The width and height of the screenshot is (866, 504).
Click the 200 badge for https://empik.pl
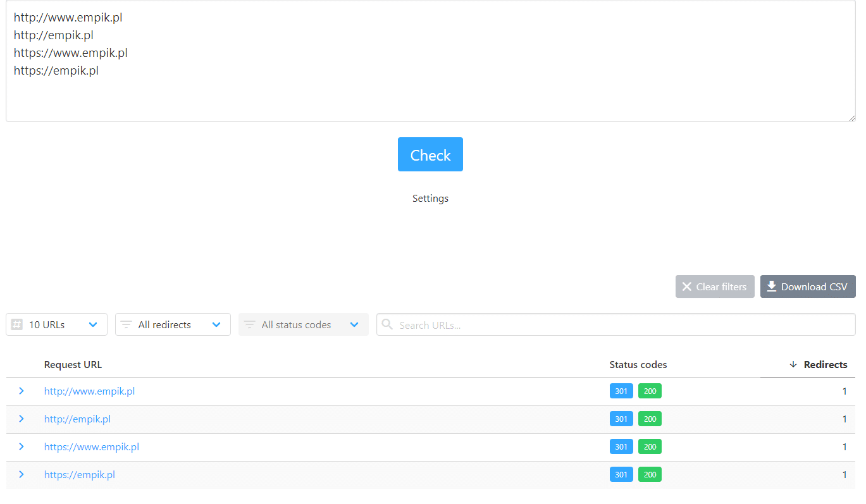(x=650, y=475)
